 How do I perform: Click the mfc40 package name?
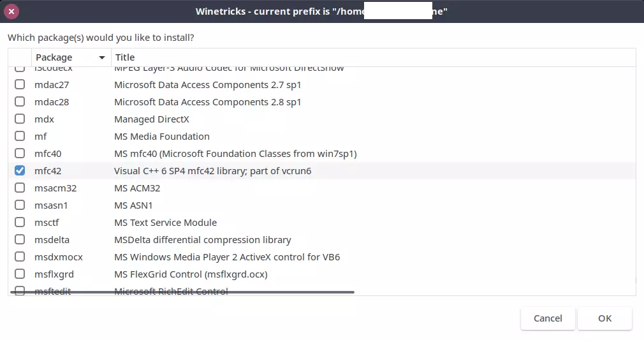click(48, 154)
